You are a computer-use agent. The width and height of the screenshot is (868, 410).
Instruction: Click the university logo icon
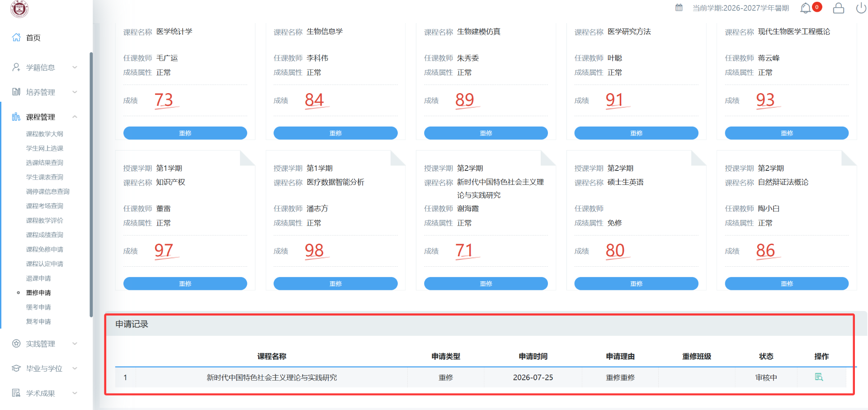(x=19, y=8)
